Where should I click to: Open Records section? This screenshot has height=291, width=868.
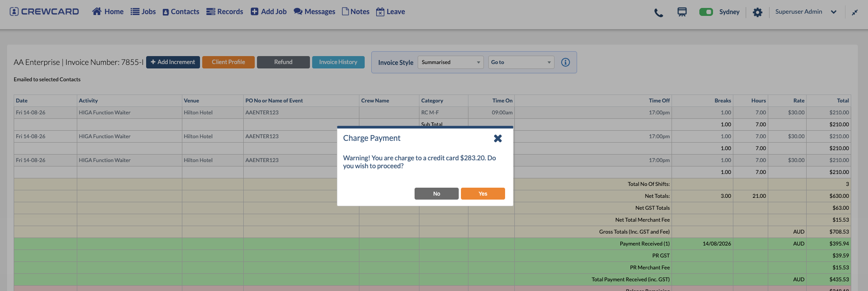225,11
